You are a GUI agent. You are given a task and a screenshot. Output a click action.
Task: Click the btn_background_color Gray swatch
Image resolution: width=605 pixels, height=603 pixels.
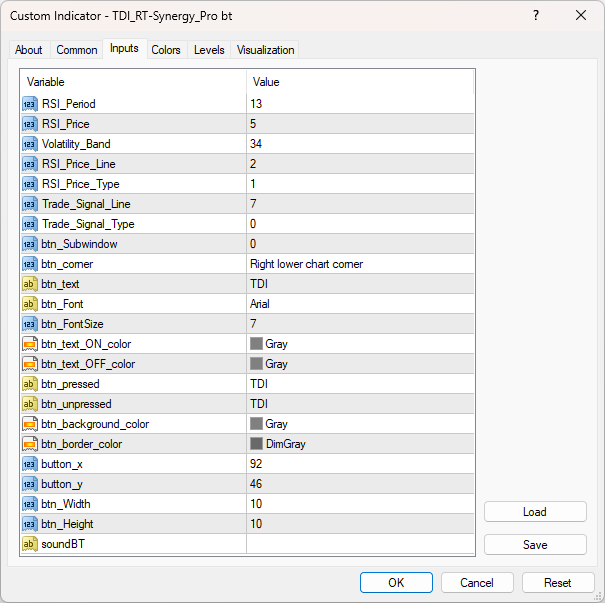point(256,424)
